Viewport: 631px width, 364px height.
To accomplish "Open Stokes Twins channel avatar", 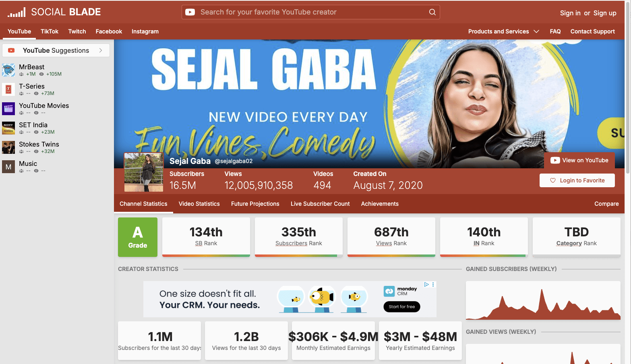I will coord(8,147).
